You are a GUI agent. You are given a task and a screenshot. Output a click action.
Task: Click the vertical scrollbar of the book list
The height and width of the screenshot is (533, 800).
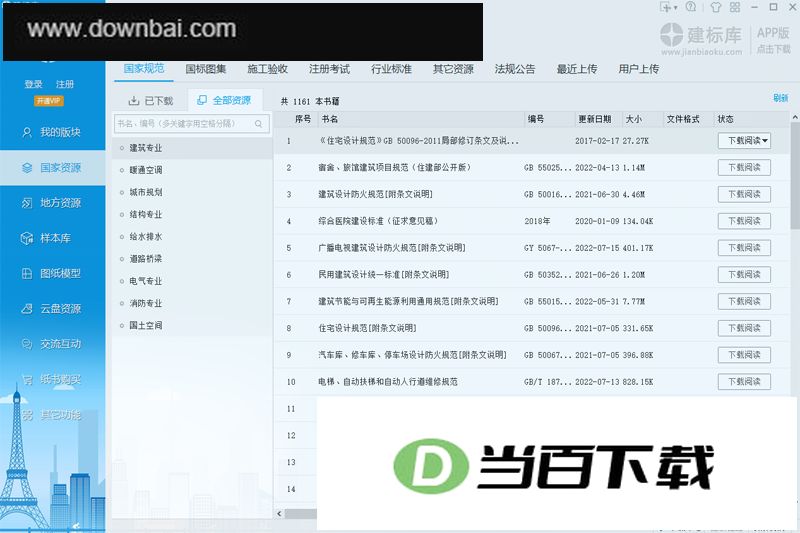point(795,175)
